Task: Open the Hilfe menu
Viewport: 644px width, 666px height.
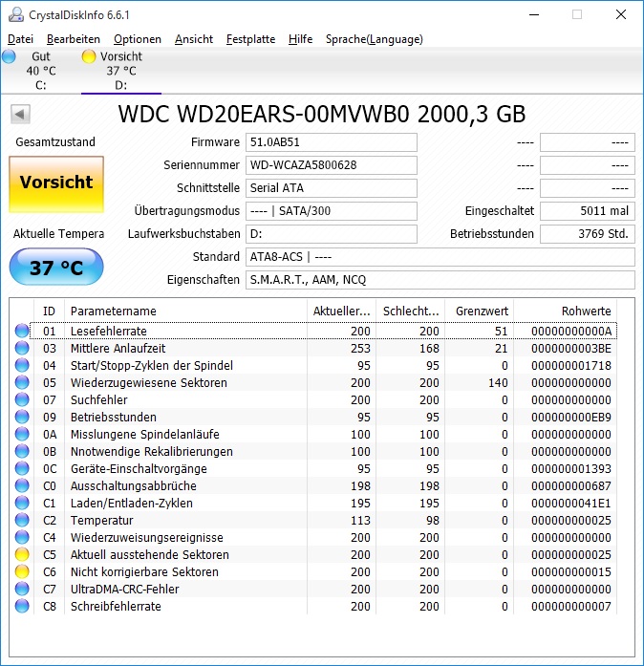Action: [300, 39]
